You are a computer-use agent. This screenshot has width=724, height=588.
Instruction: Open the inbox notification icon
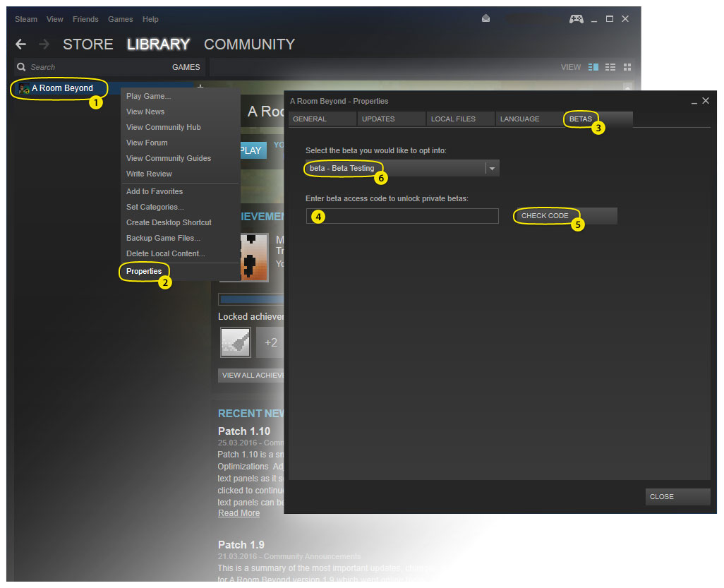[485, 18]
